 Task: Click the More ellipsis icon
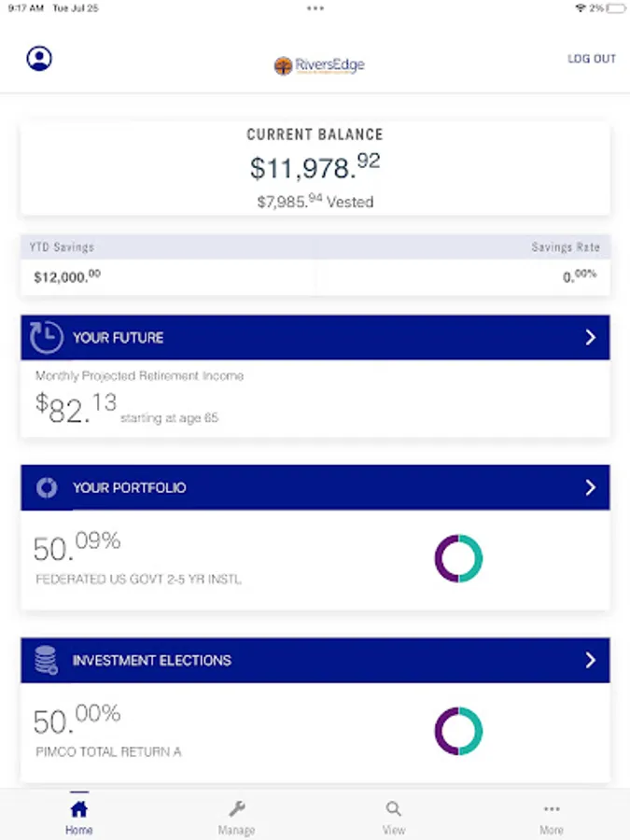[x=552, y=809]
